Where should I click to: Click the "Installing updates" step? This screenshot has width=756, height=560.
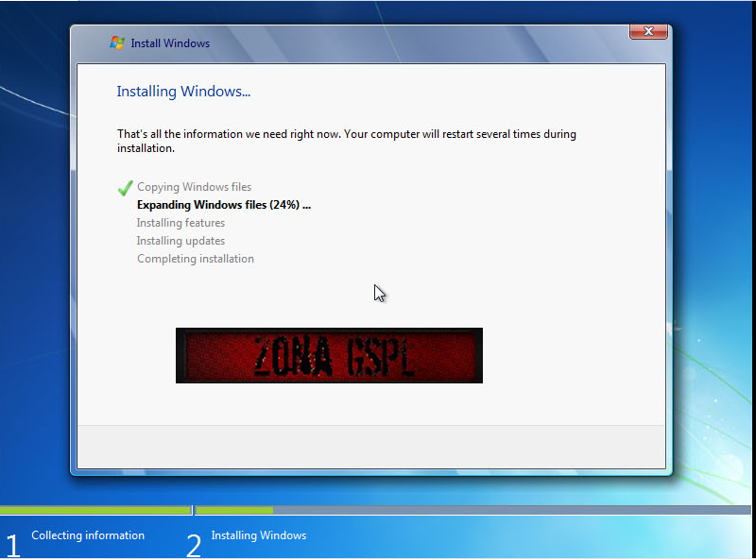click(180, 241)
